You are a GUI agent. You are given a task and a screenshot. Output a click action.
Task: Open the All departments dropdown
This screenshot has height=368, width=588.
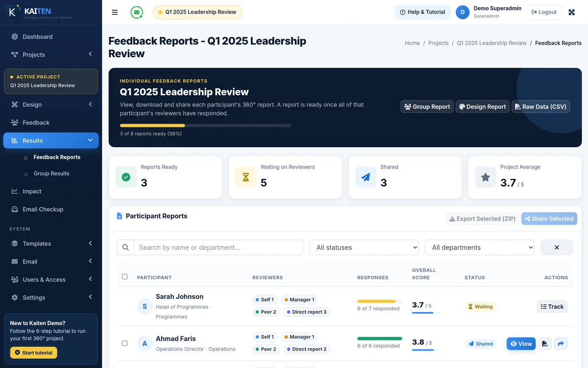tap(480, 247)
